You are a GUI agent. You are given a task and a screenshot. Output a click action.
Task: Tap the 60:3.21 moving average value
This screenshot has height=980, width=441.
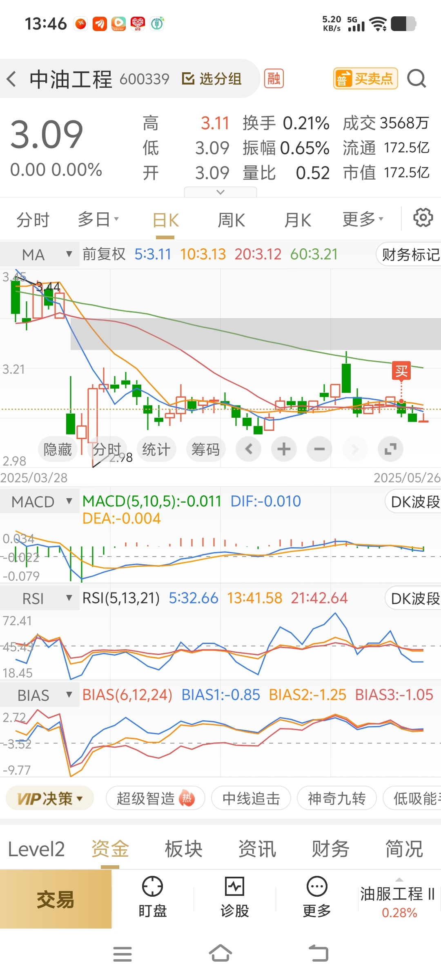tap(314, 254)
